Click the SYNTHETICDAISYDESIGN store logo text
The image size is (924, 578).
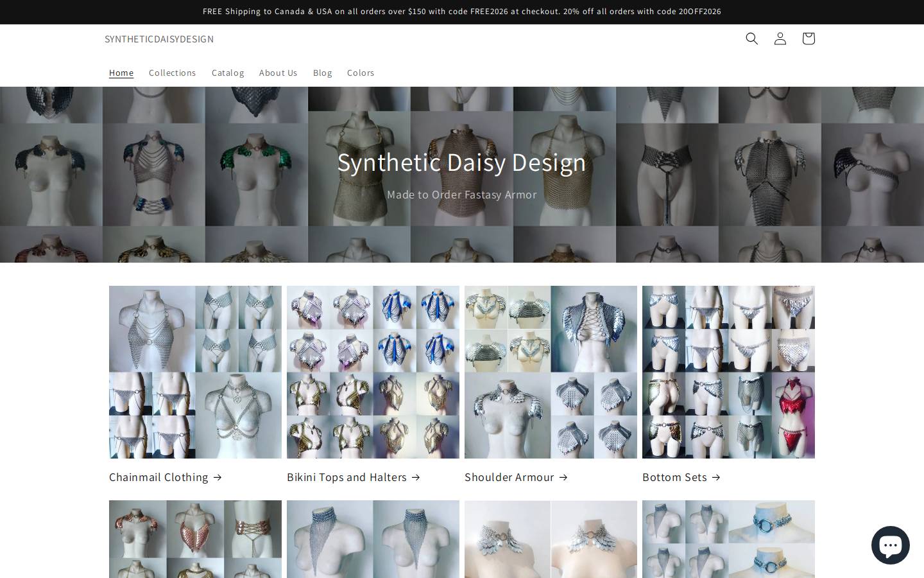click(x=159, y=39)
